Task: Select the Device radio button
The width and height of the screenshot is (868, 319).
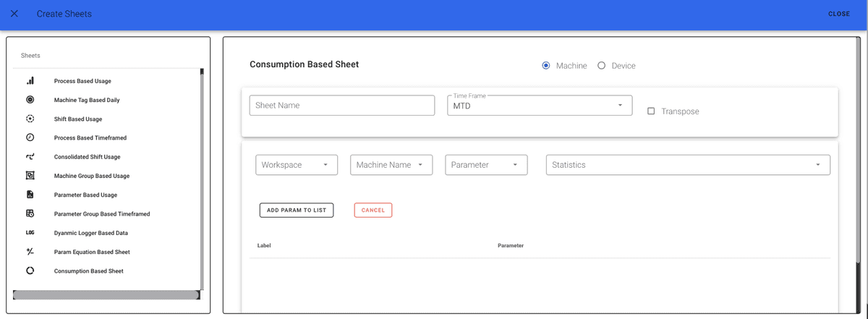Action: tap(601, 66)
